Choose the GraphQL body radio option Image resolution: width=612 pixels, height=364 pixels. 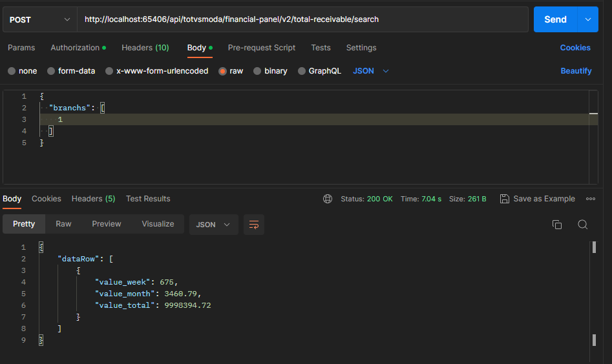pyautogui.click(x=302, y=71)
